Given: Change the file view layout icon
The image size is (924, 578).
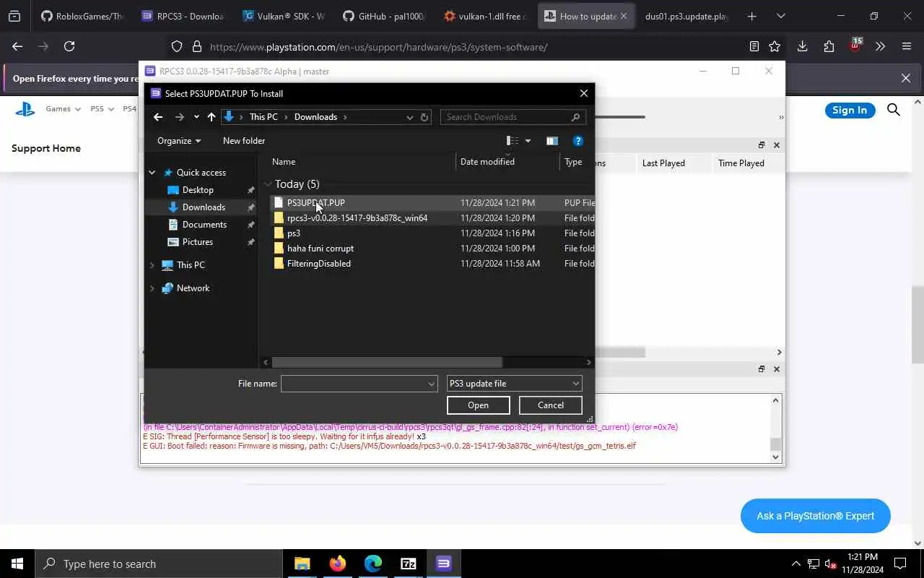Looking at the screenshot, I should [x=513, y=141].
